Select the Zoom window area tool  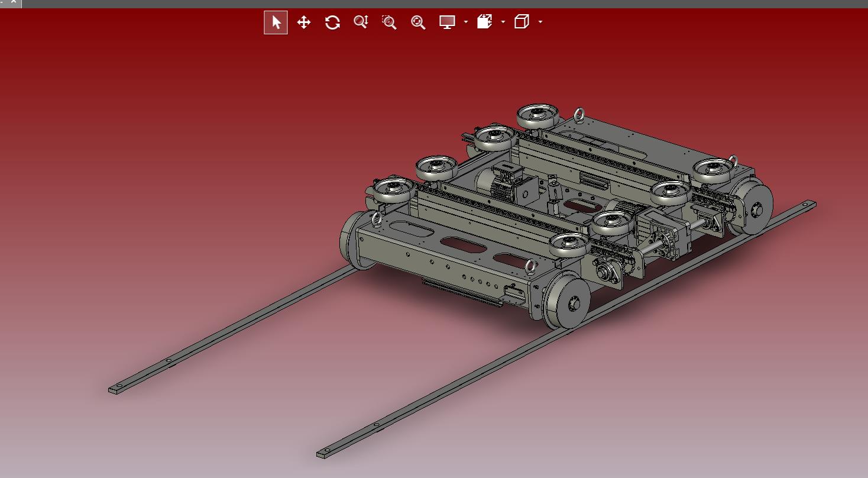tap(389, 22)
